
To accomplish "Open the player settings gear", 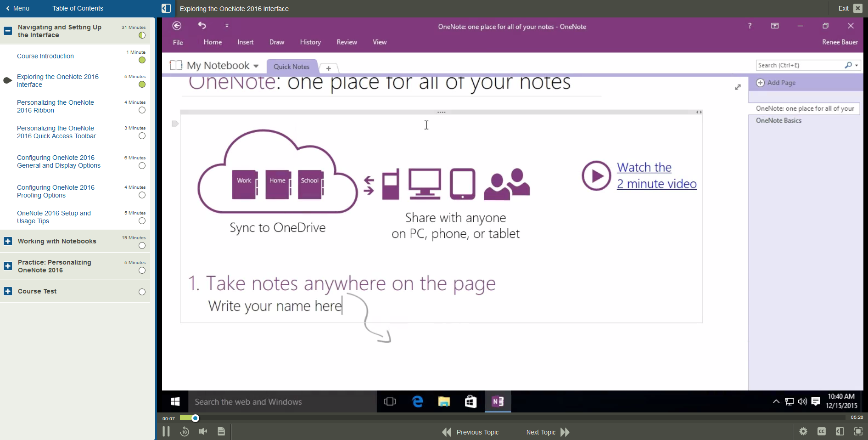I will click(803, 432).
